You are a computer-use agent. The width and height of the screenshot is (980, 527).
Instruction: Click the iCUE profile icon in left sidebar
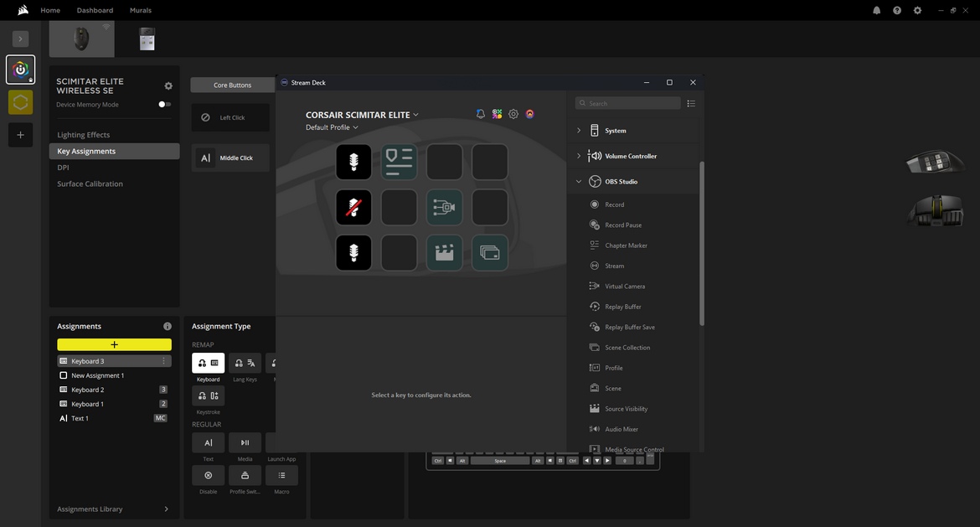21,70
